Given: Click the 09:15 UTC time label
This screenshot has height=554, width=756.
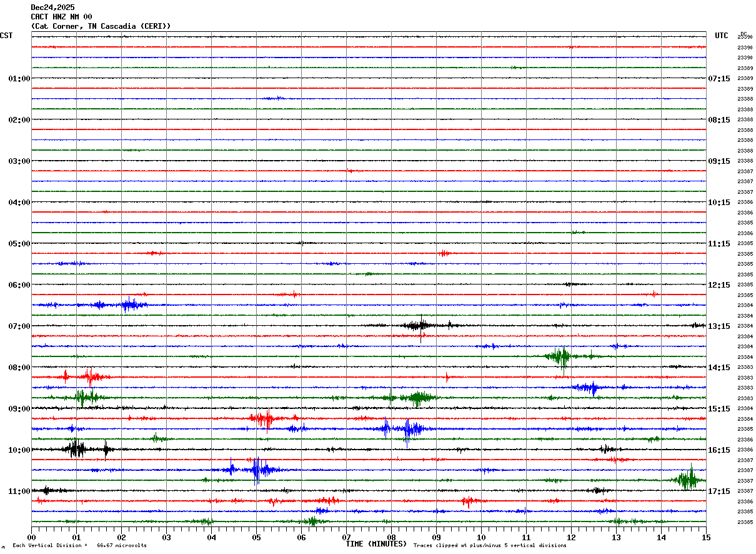Looking at the screenshot, I should click(x=719, y=161).
